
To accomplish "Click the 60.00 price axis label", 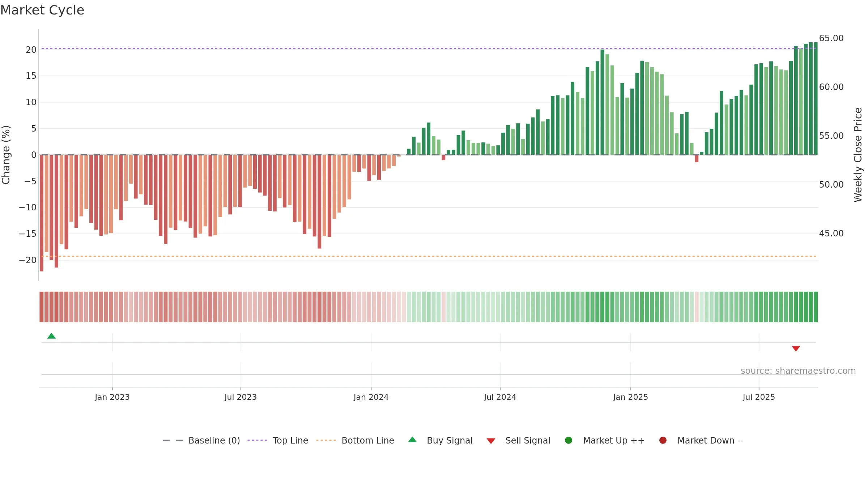I will [831, 87].
